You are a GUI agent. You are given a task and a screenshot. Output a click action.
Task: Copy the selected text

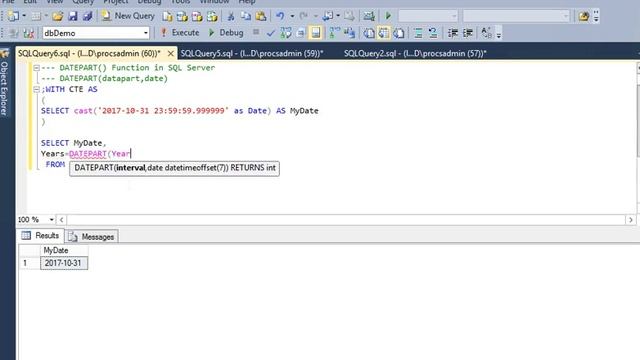point(246,16)
